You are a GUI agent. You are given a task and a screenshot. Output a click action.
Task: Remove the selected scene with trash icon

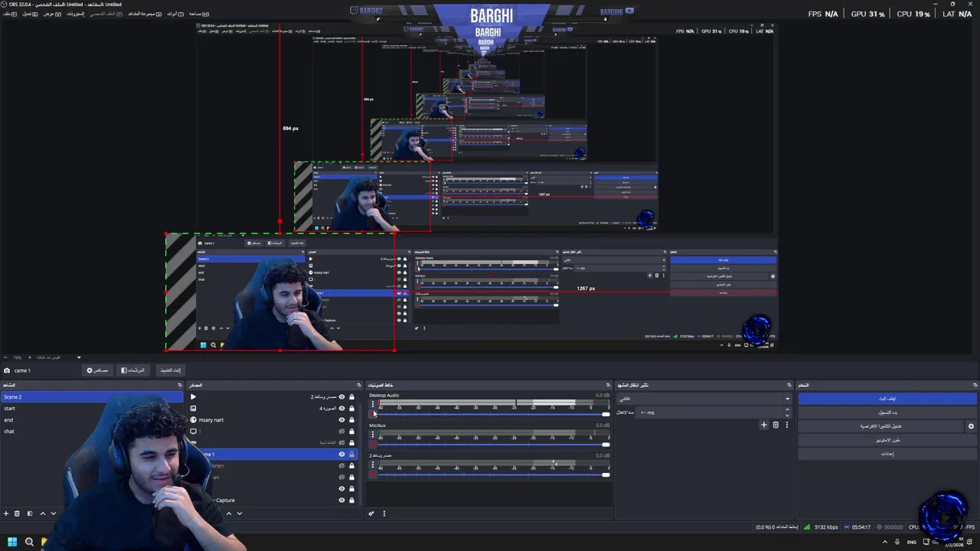tap(17, 514)
